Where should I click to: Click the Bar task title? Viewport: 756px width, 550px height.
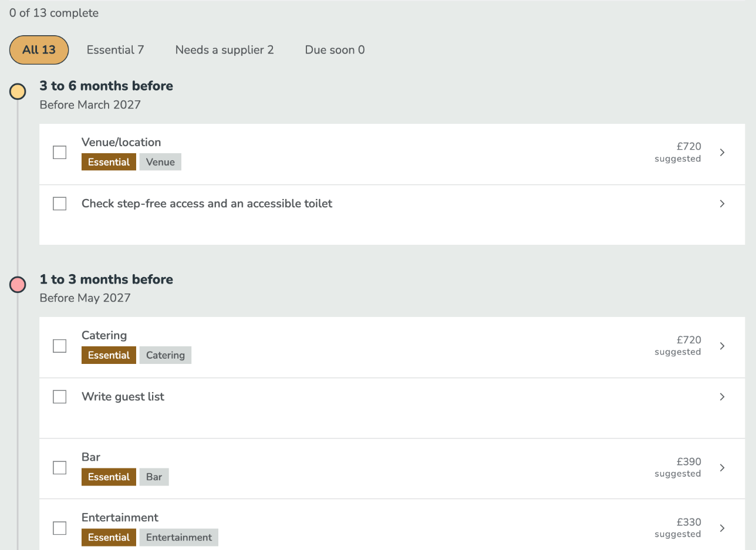click(x=91, y=457)
